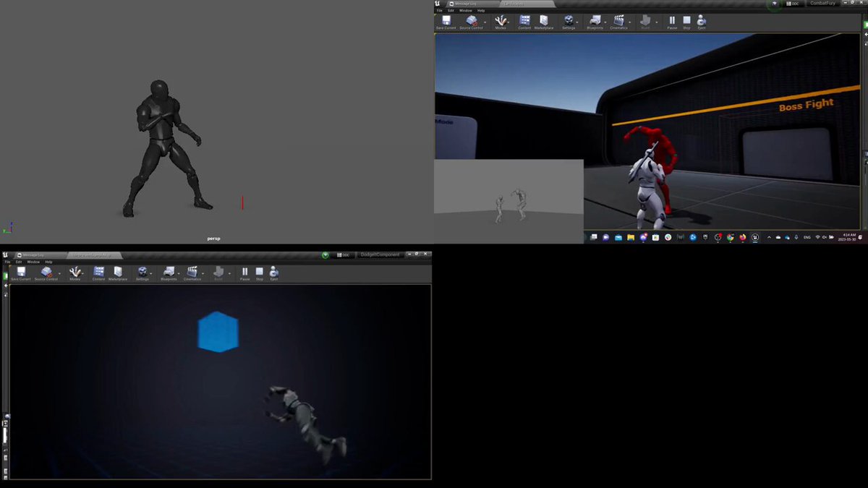Open Source Control in the CombatFury editor

point(471,22)
